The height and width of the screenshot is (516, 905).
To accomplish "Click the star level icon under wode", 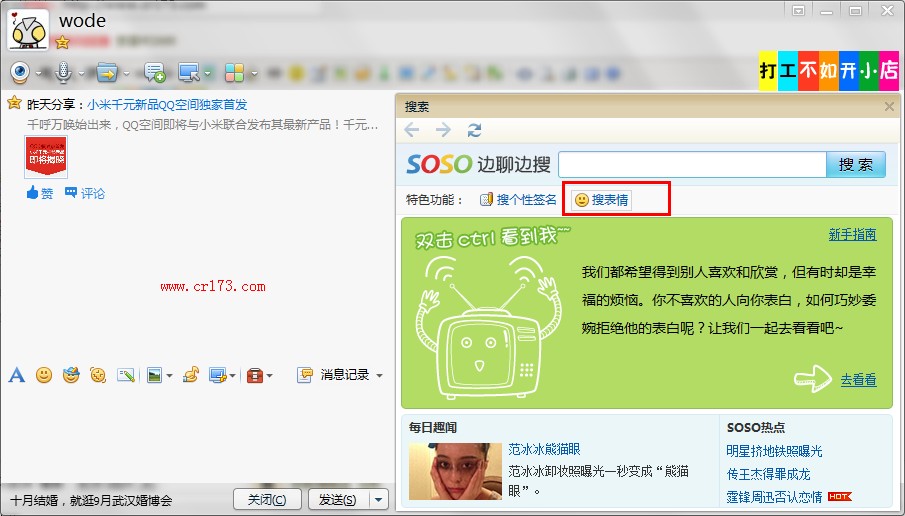I will tap(62, 42).
